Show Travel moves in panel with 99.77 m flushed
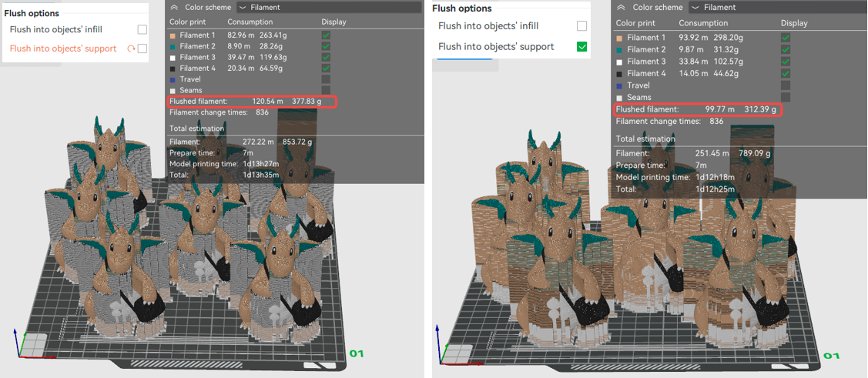 tap(786, 85)
